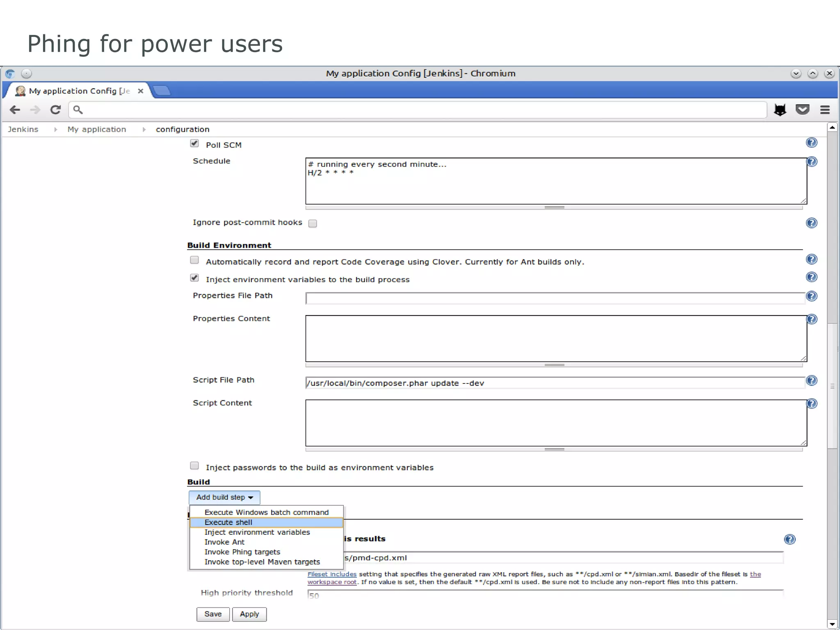
Task: Open help for Schedule field
Action: point(812,162)
